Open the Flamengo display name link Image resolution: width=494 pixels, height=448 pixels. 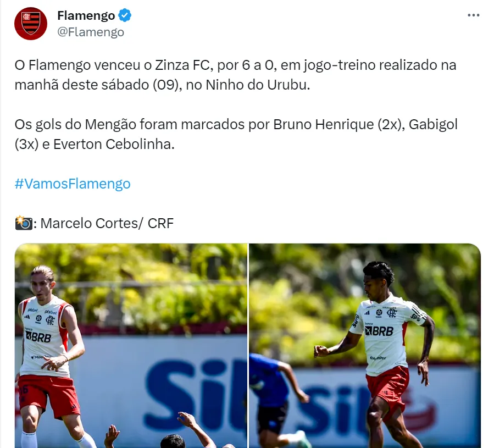pyautogui.click(x=86, y=15)
